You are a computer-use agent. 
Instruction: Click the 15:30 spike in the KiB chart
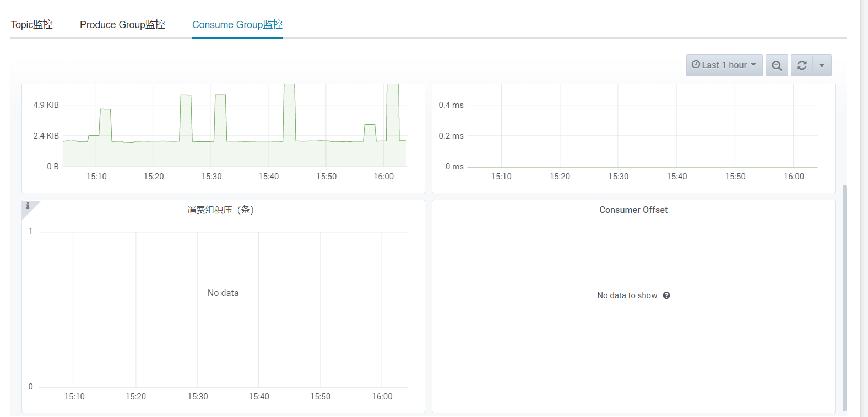coord(220,118)
